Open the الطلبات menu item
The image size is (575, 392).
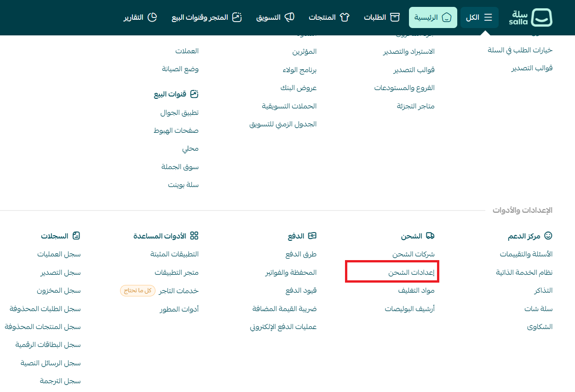(382, 17)
